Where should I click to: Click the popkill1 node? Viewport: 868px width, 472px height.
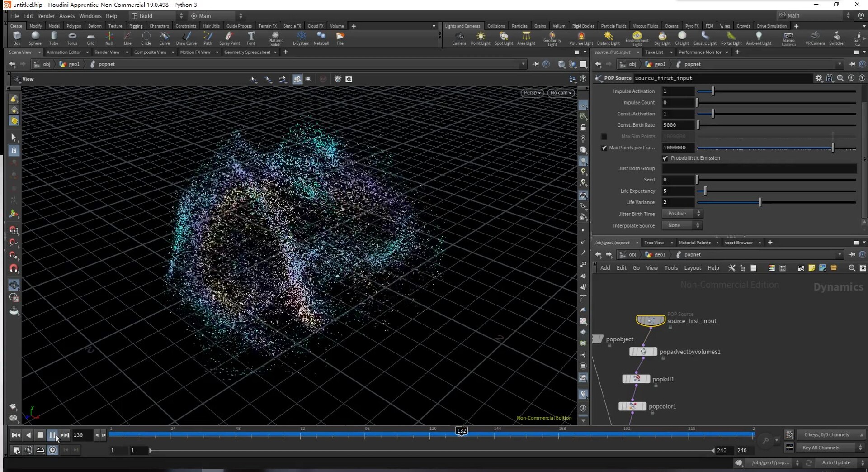(x=636, y=379)
